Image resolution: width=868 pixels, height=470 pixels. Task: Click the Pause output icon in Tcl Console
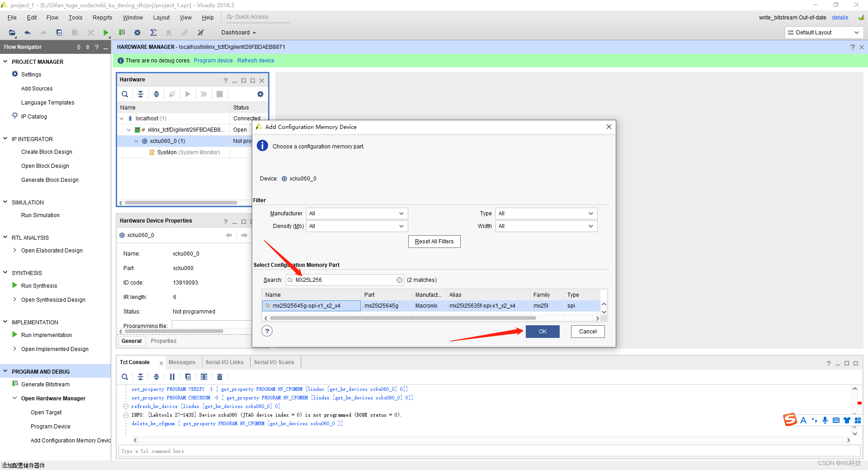[172, 377]
